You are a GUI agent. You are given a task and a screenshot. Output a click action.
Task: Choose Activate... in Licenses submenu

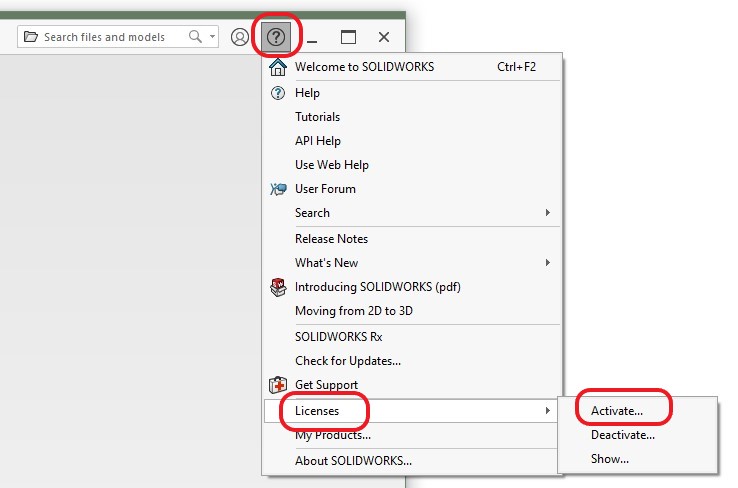tap(638, 411)
